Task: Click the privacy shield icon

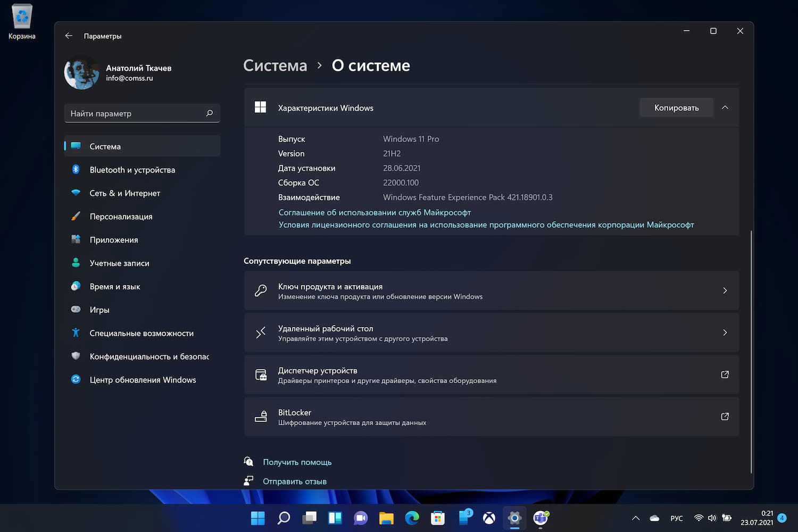Action: 76,356
